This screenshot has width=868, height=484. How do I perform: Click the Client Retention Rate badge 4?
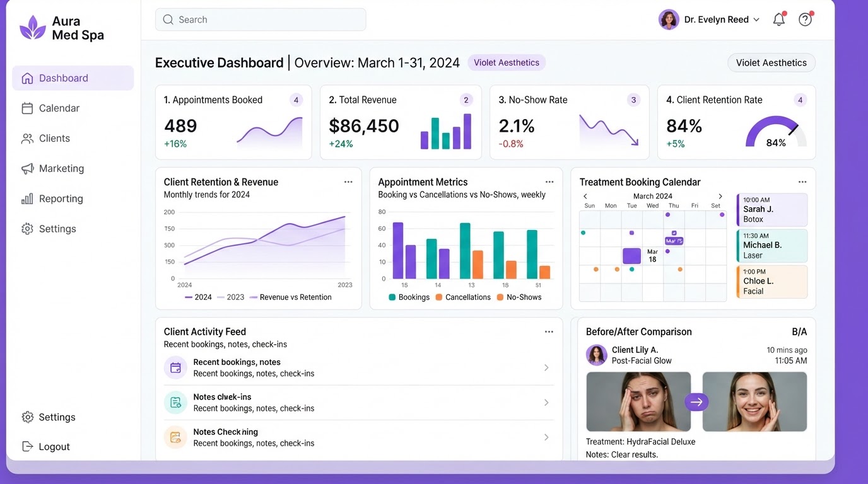coord(801,100)
